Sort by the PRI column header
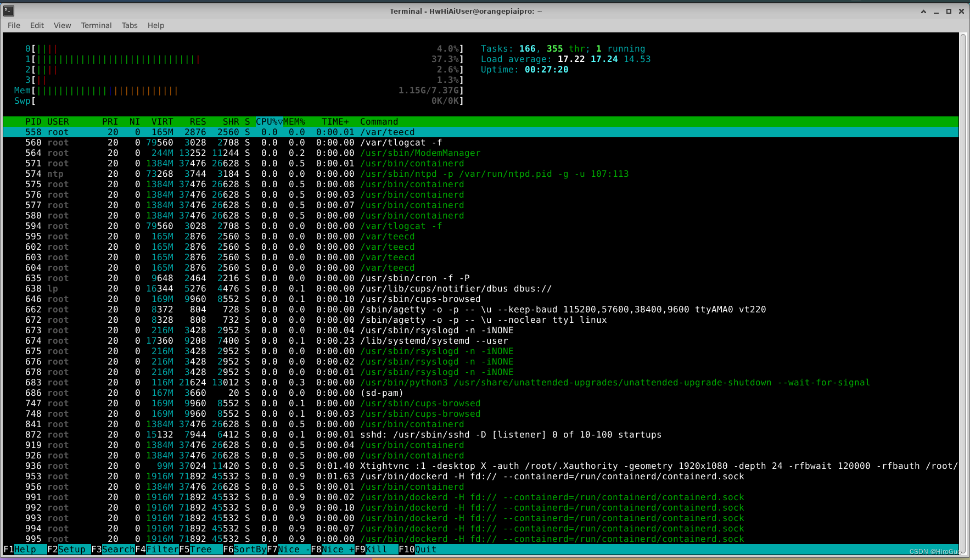 (110, 122)
